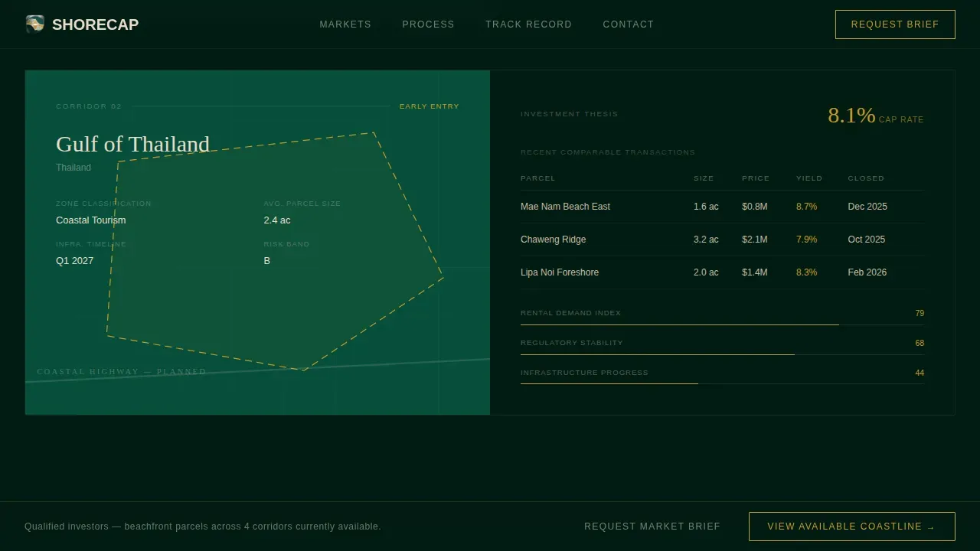Screen dimensions: 980x551
Task: Click the Coastal Highway Planned label
Action: click(122, 372)
